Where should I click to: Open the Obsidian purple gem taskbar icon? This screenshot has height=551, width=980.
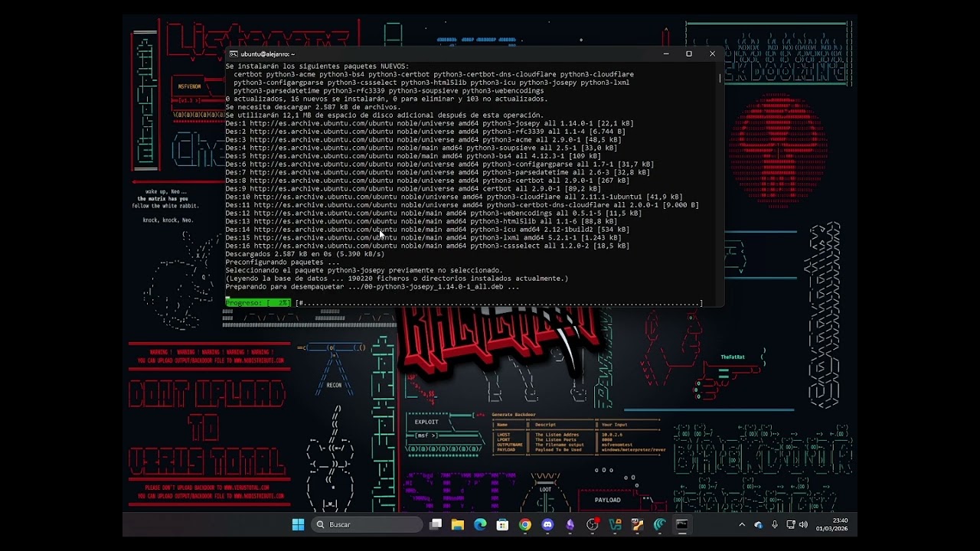tap(570, 524)
